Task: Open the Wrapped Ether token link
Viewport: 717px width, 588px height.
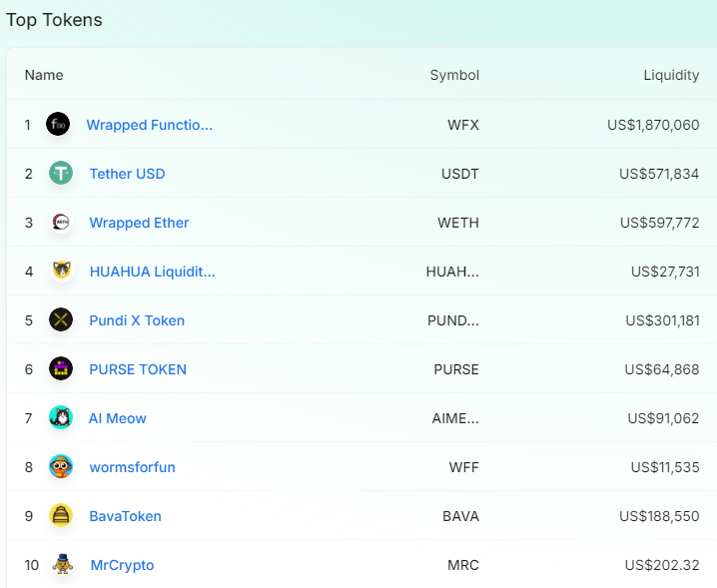Action: pos(139,223)
